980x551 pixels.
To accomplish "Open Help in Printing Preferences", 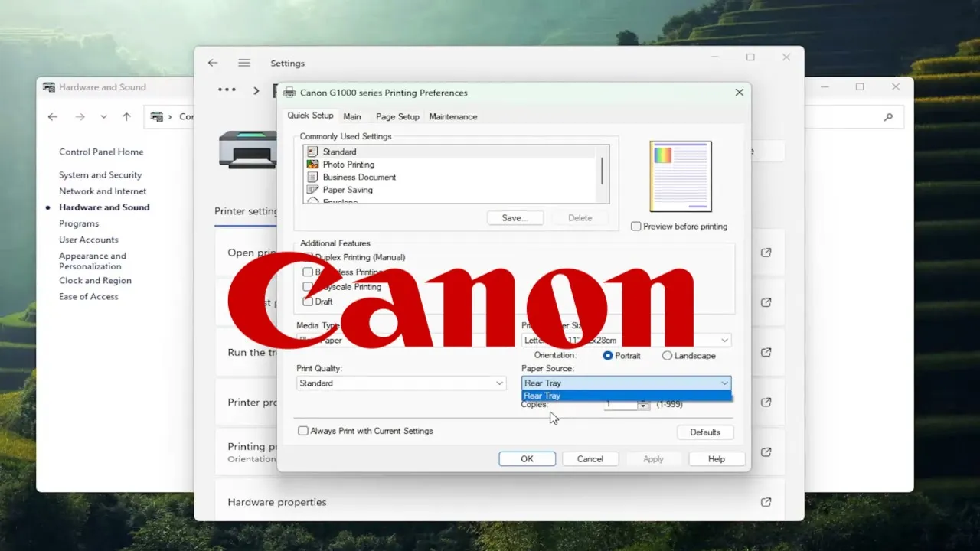I will 717,459.
